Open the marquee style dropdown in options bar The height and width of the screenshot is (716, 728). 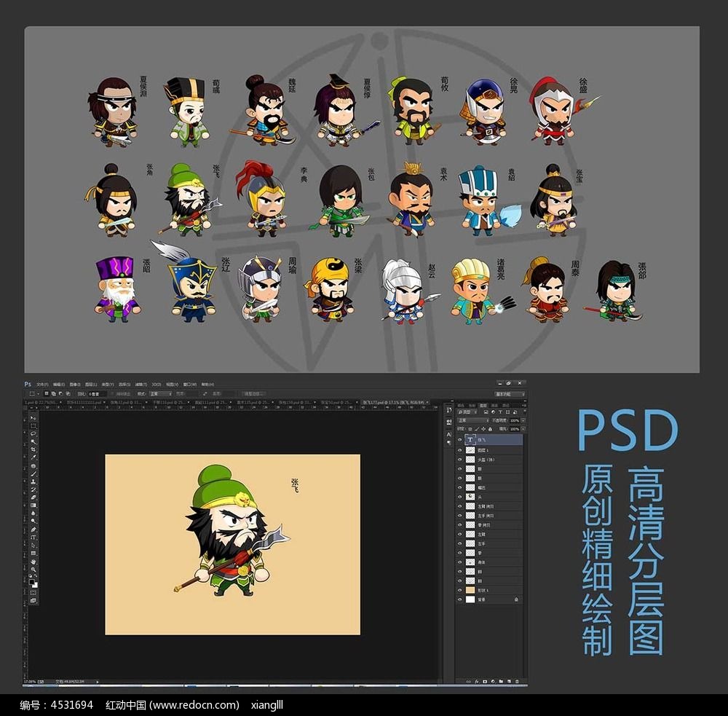tap(159, 394)
